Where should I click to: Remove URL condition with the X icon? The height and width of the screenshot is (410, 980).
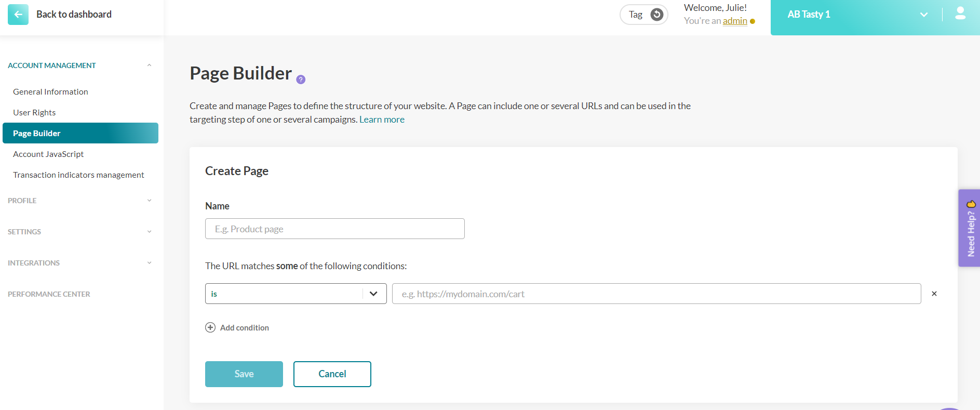pos(934,294)
